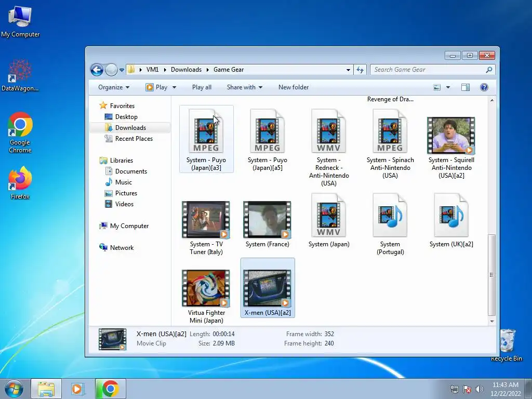Select System - Spinach Anti-Nintendo (USA) file
This screenshot has width=532, height=399.
pyautogui.click(x=390, y=143)
